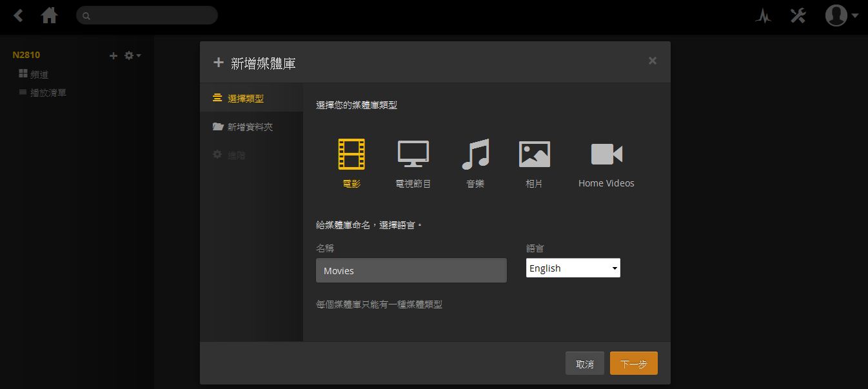Screen dimensions: 868x389
Task: Click the 名稱 field containing Movies
Action: tap(411, 270)
